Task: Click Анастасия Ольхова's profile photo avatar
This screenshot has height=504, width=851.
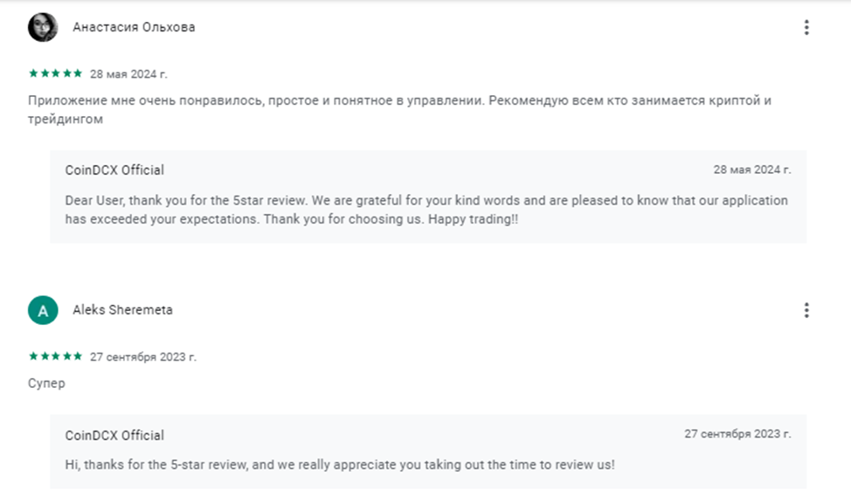Action: point(43,27)
